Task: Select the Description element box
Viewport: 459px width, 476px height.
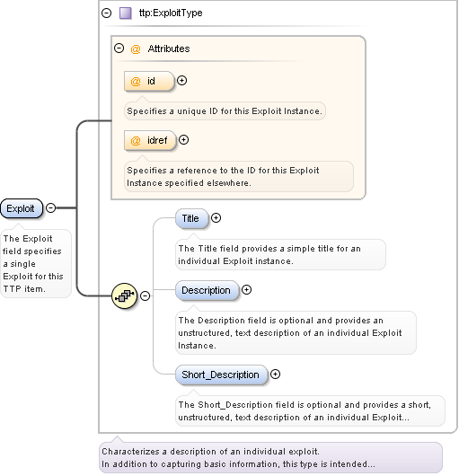Action: 207,290
